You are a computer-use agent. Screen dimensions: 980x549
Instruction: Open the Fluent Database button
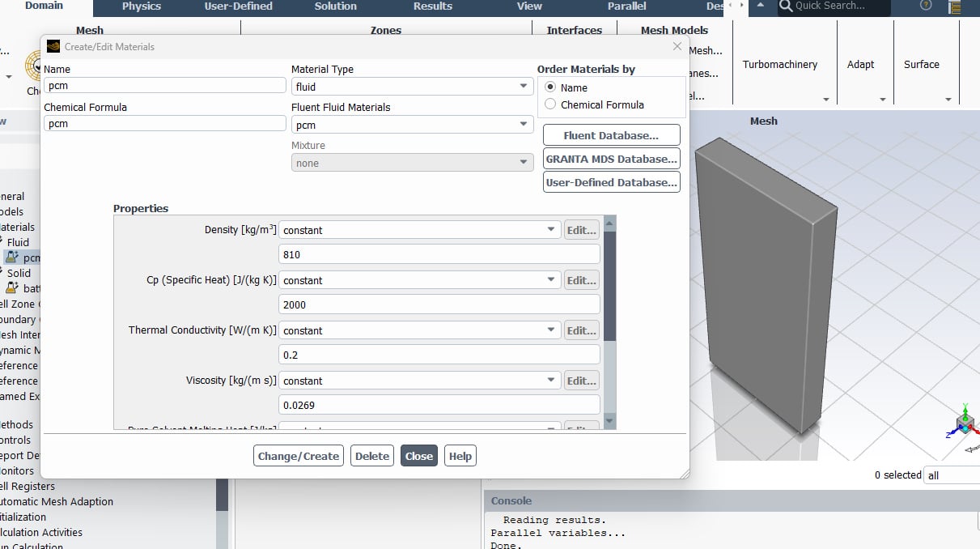(611, 135)
